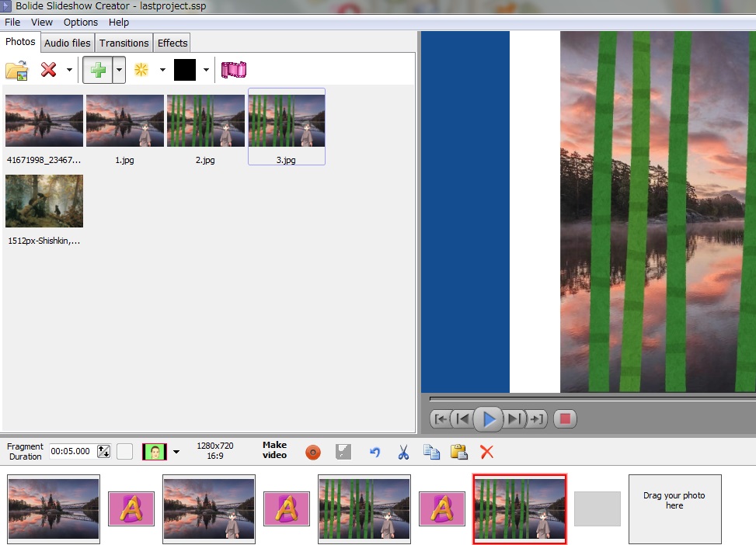
Task: Click the third transition icon in the timeline
Action: (x=441, y=509)
